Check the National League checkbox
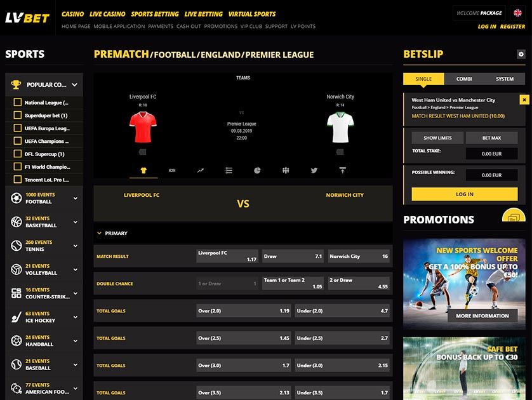 tap(17, 102)
